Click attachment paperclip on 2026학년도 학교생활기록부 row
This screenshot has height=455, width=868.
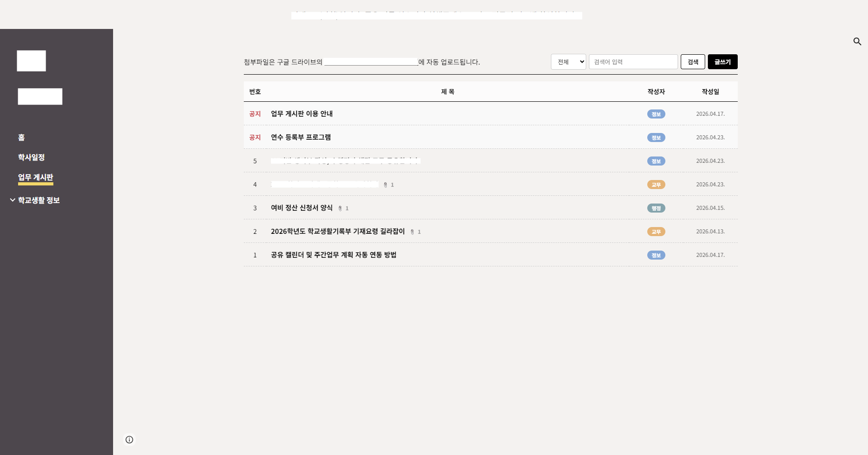point(412,232)
